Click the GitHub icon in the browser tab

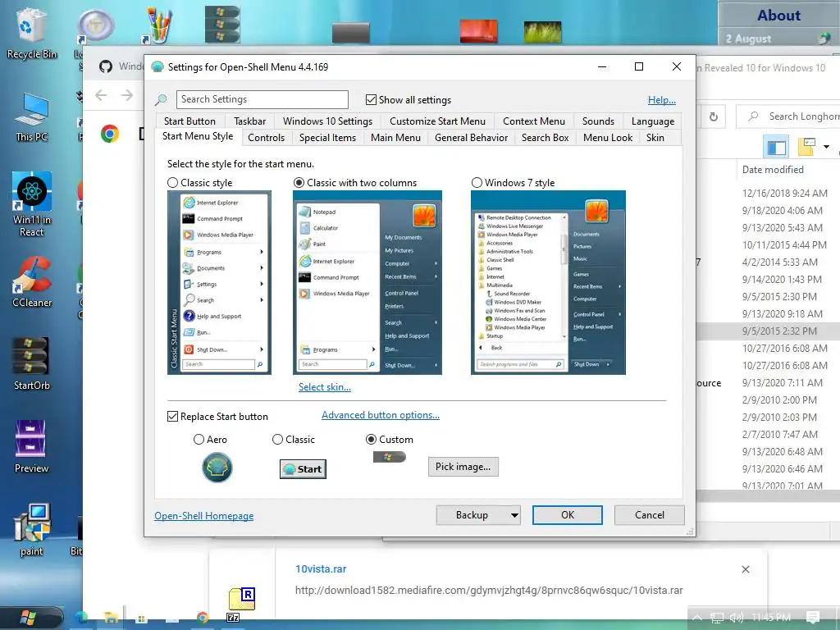tap(106, 66)
